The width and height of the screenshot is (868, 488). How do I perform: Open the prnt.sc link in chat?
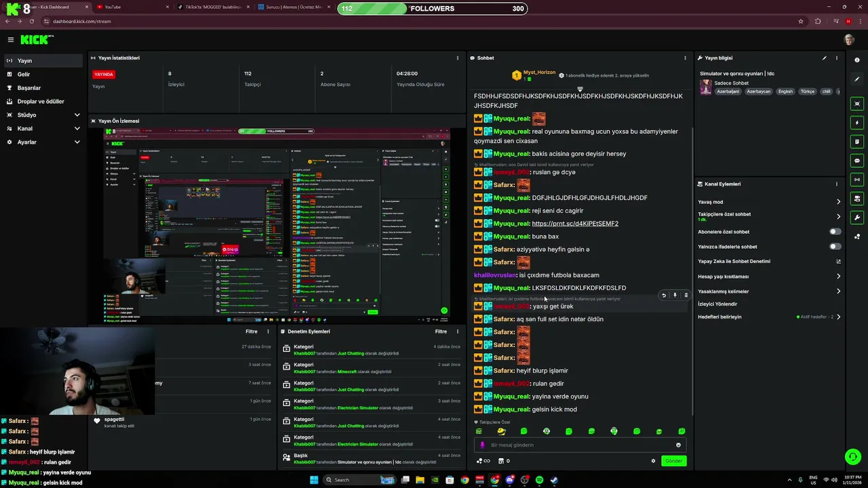tap(575, 224)
